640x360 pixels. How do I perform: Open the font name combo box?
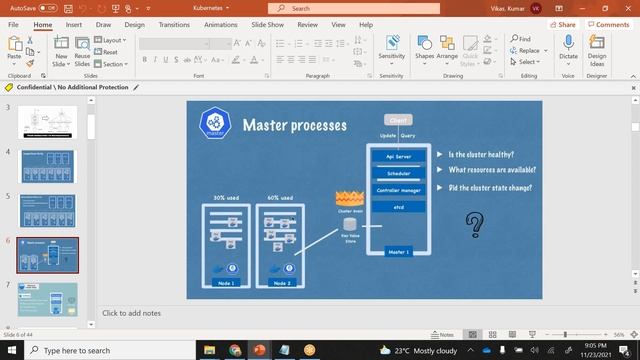[174, 43]
